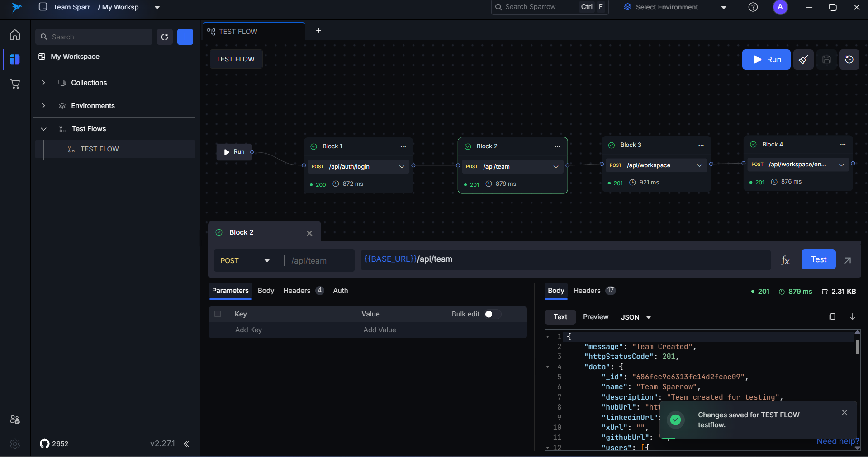The image size is (868, 457).
Task: Dismiss the changes saved notification
Action: [x=844, y=412]
